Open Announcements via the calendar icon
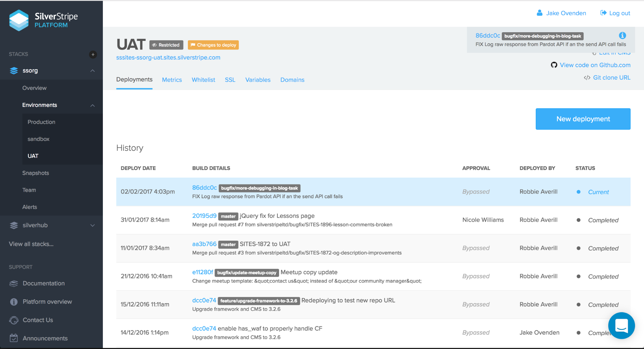Viewport: 644px width, 349px height. click(14, 338)
